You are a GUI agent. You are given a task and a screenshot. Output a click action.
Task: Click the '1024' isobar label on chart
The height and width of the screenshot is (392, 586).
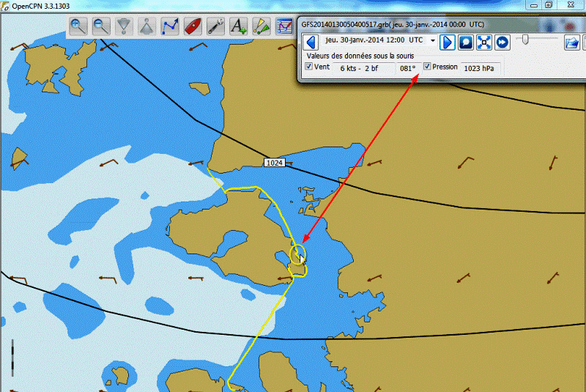[275, 163]
